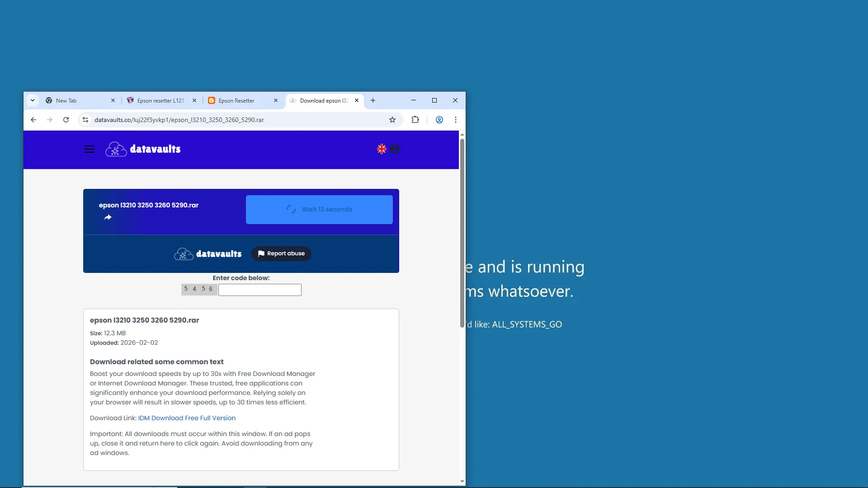868x488 pixels.
Task: Close the Chrome window
Action: pyautogui.click(x=455, y=100)
